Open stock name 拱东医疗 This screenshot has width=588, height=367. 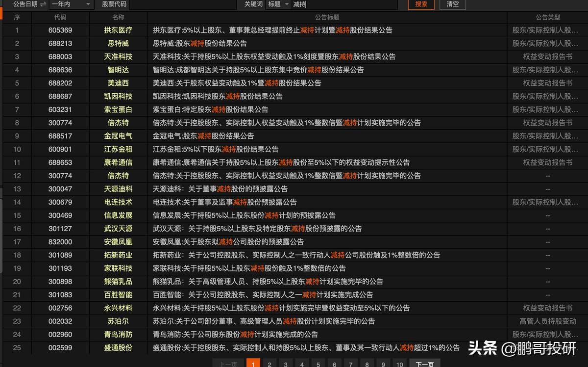[x=118, y=30]
